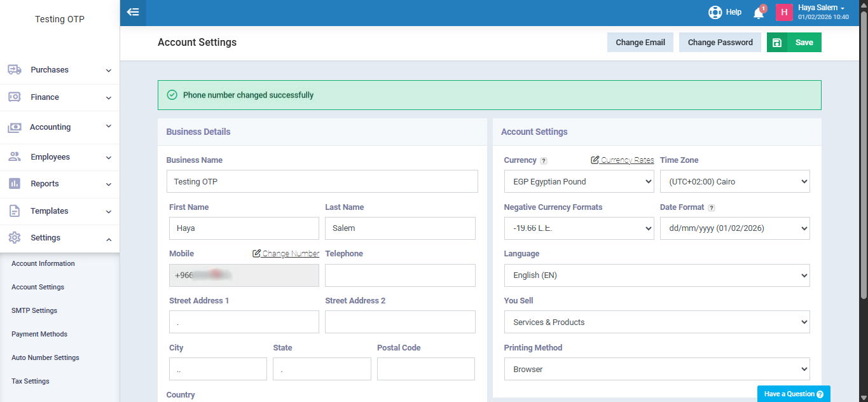Click the Help lifebuoy icon
Image resolution: width=868 pixels, height=402 pixels.
[715, 12]
